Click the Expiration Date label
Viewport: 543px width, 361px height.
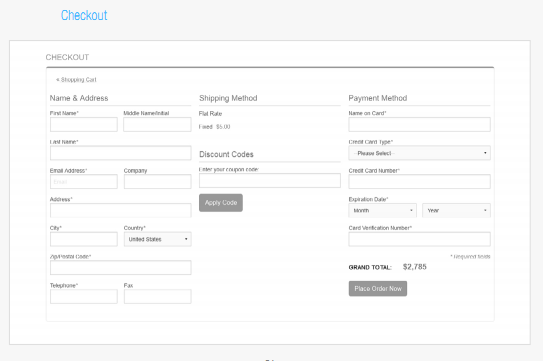[368, 199]
